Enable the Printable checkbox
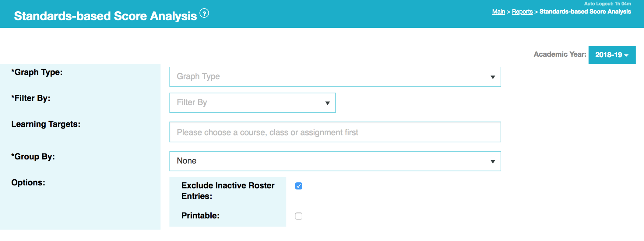 (299, 216)
